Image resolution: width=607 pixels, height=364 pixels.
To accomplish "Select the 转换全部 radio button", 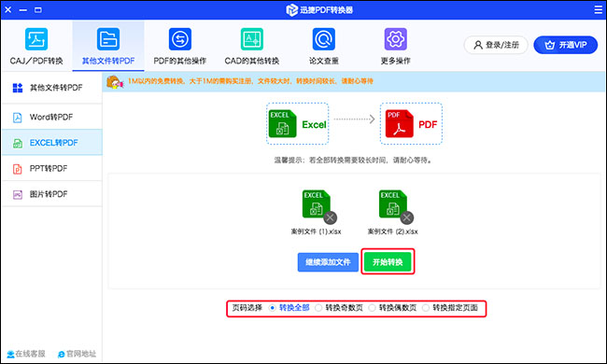I will coord(272,308).
